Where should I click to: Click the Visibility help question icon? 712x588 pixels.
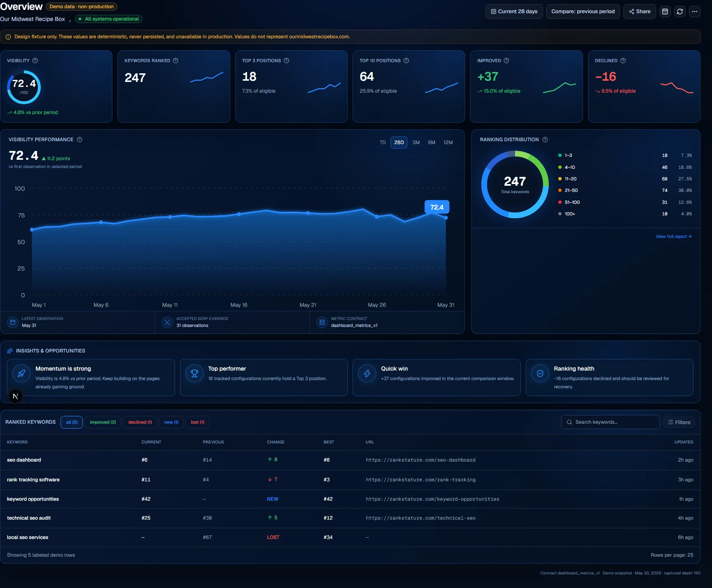pos(35,61)
